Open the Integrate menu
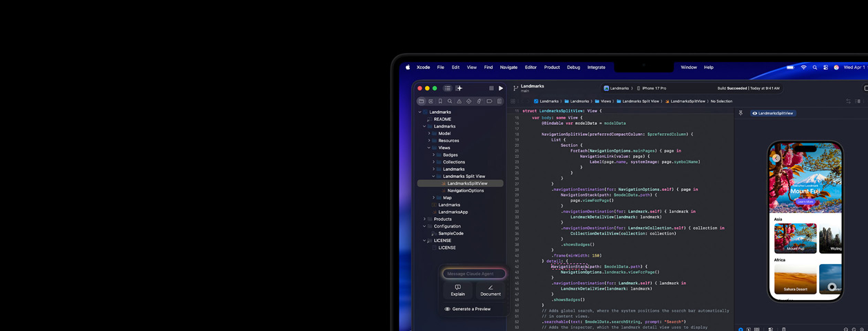Image resolution: width=868 pixels, height=331 pixels. tap(597, 68)
